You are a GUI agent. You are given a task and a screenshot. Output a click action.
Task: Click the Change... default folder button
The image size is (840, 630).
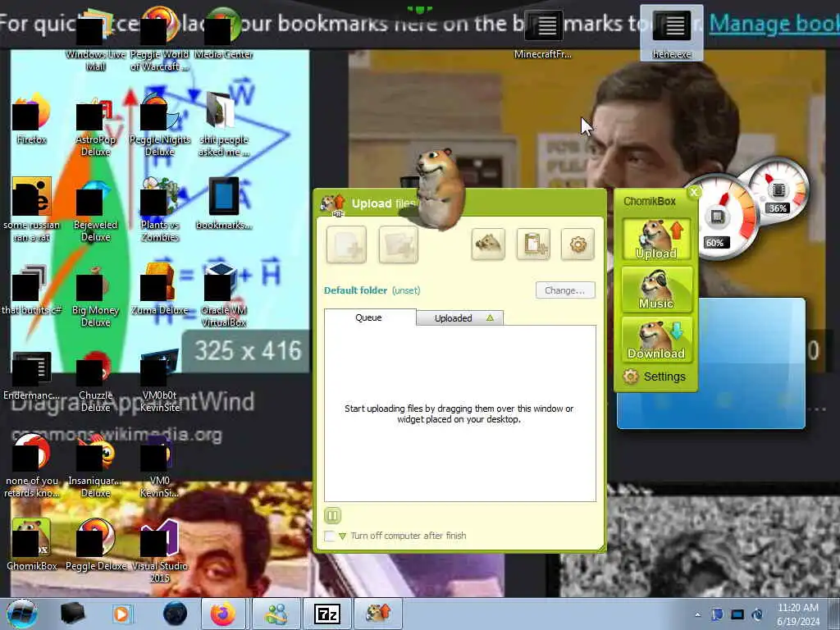(x=565, y=290)
